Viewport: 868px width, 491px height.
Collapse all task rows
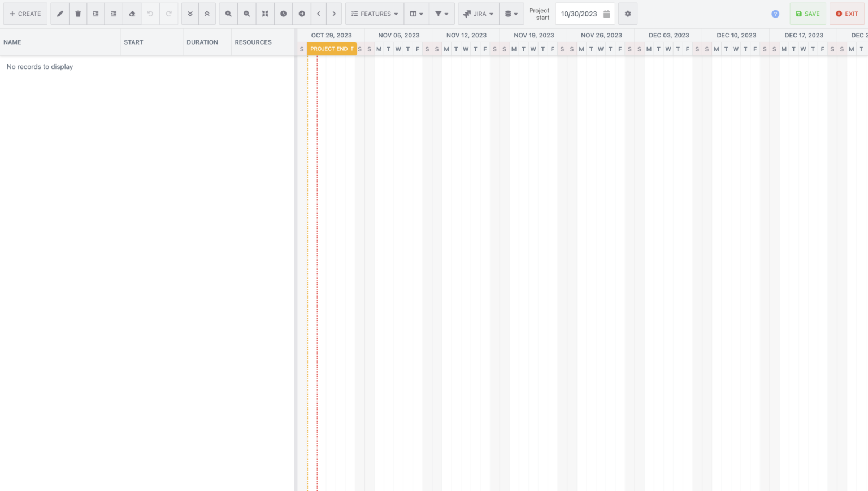(208, 14)
